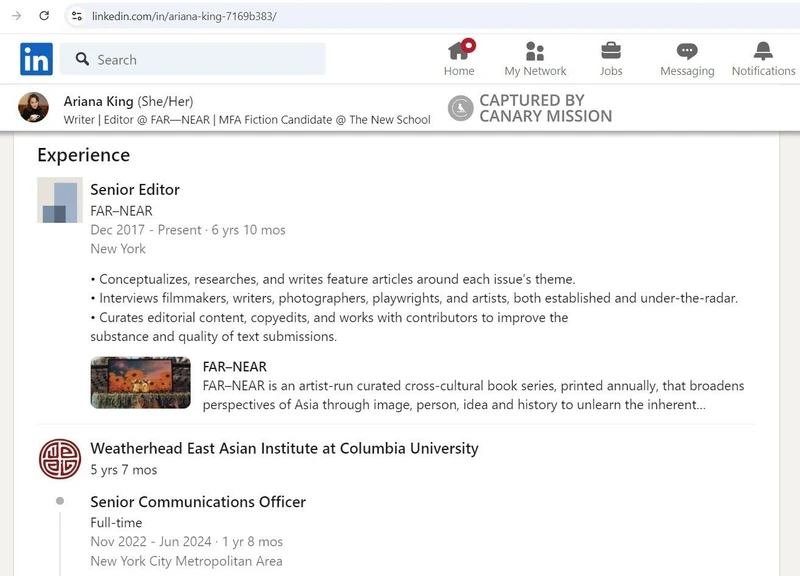Select the search magnifier icon
Image resolution: width=800 pixels, height=576 pixels.
pos(80,59)
